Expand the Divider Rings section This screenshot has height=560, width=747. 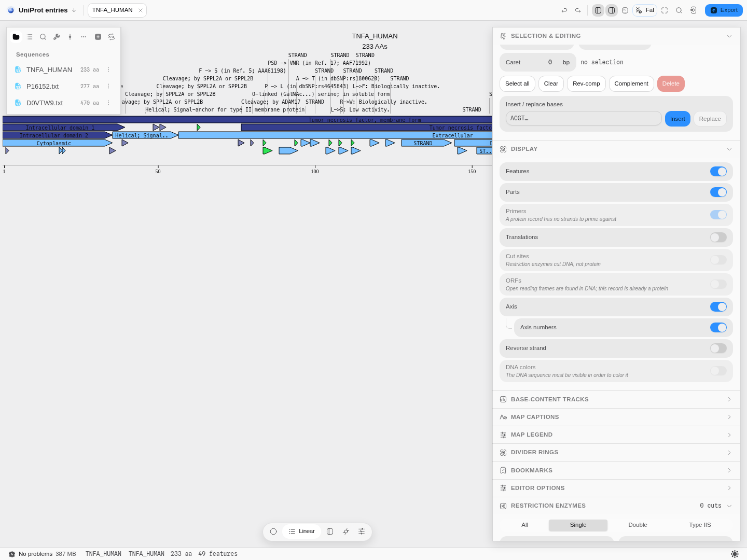coord(616,453)
